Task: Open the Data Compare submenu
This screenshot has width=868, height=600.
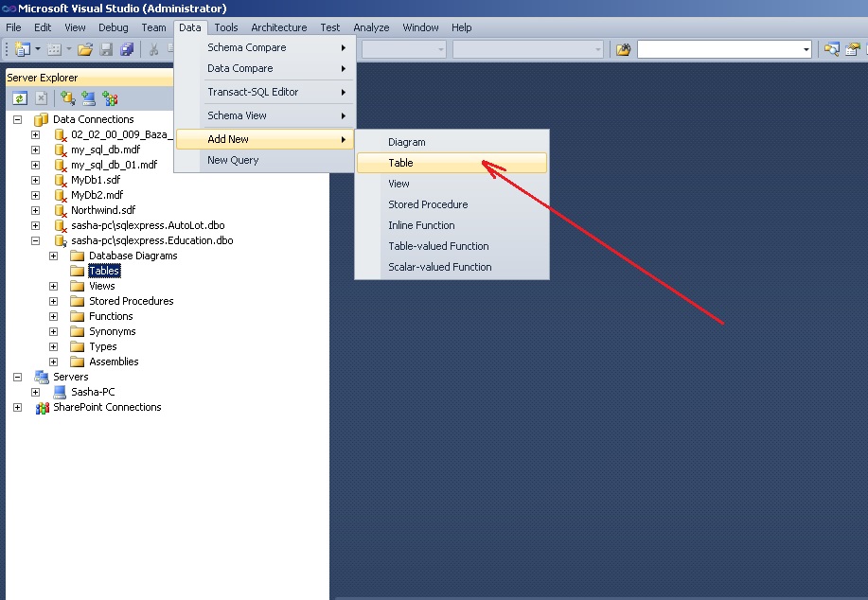Action: tap(265, 69)
